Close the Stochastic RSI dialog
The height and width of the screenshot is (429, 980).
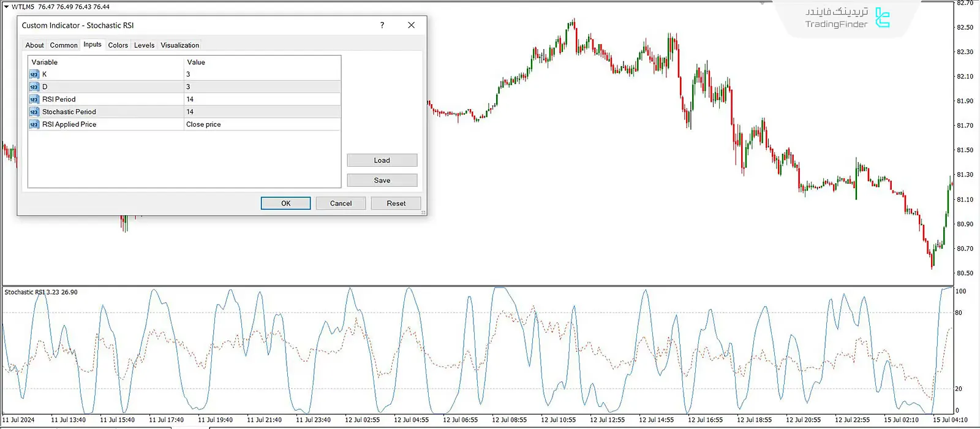[x=411, y=25]
